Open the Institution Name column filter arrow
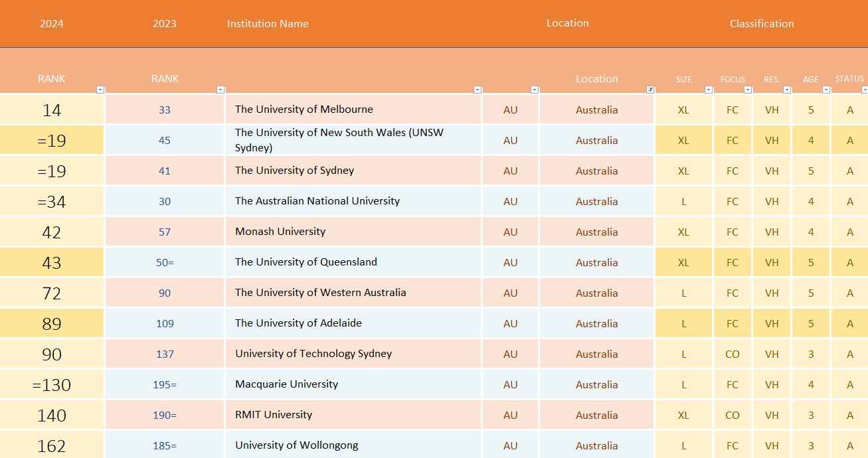This screenshot has width=868, height=458. [x=477, y=90]
